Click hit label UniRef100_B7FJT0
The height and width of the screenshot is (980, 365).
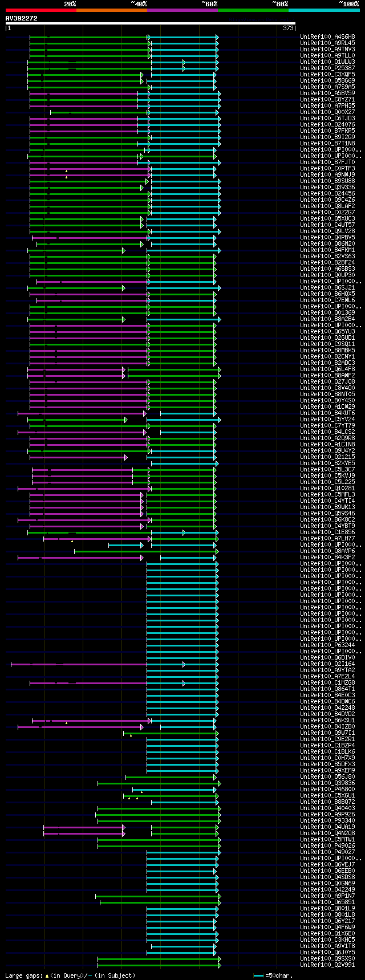pyautogui.click(x=327, y=162)
